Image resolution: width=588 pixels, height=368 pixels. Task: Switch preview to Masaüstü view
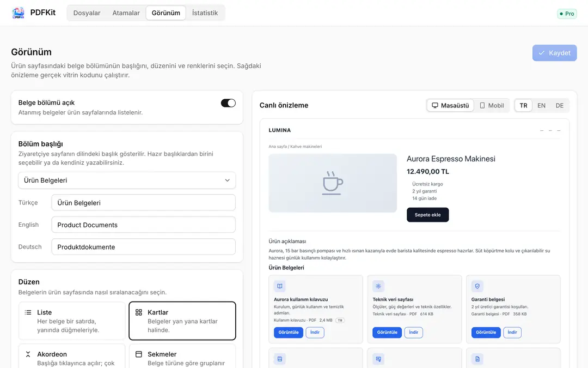click(x=450, y=106)
